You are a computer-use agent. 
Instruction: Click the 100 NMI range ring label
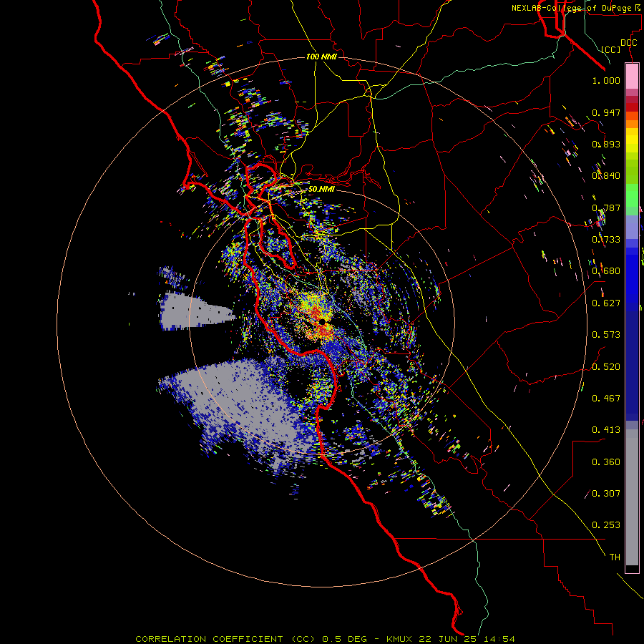click(321, 57)
